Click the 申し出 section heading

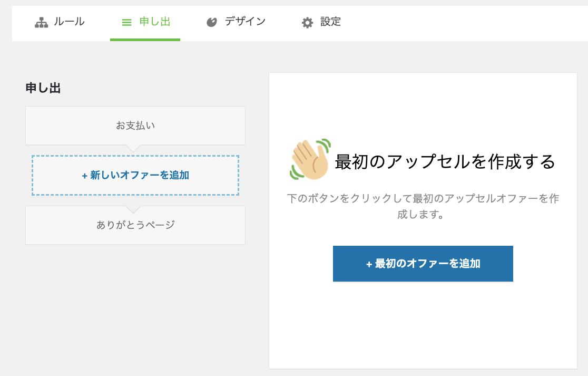43,88
